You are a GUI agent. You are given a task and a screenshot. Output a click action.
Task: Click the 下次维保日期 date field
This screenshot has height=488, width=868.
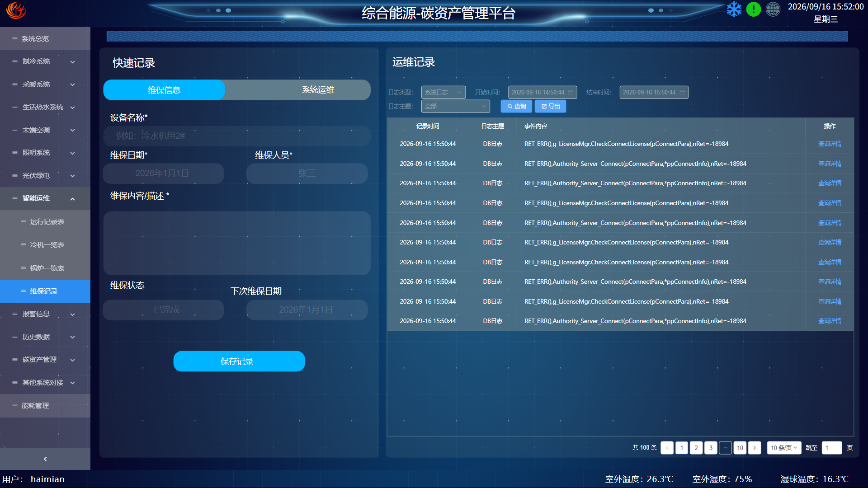pyautogui.click(x=307, y=310)
